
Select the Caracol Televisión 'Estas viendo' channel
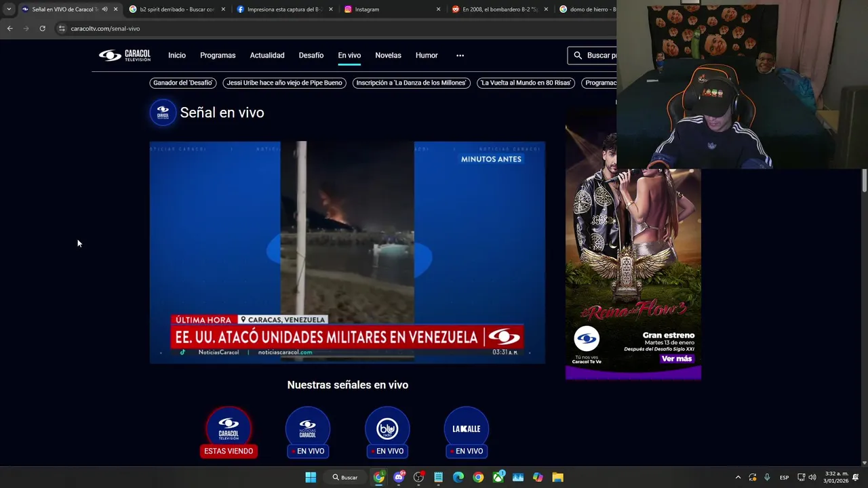229,432
